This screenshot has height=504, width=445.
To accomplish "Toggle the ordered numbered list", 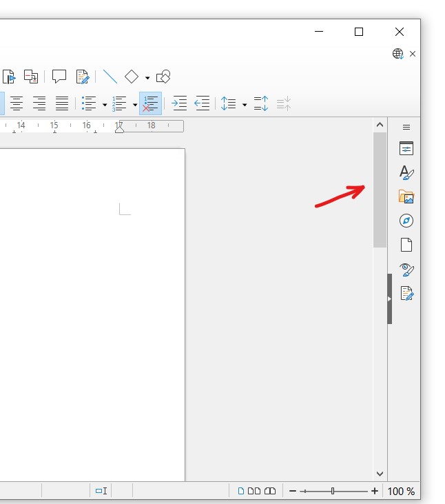I will click(x=119, y=103).
